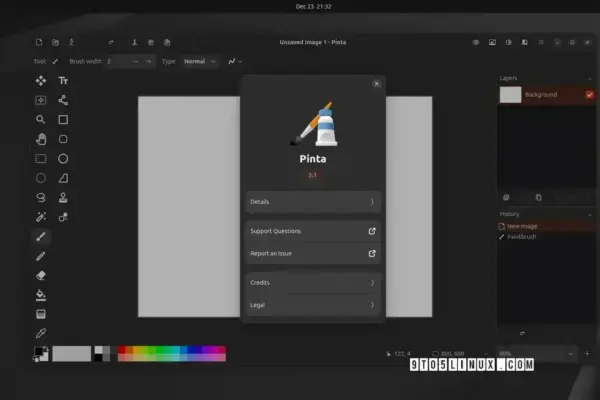The image size is (600, 400).
Task: Select the Ellipse Select tool
Action: coord(41,178)
